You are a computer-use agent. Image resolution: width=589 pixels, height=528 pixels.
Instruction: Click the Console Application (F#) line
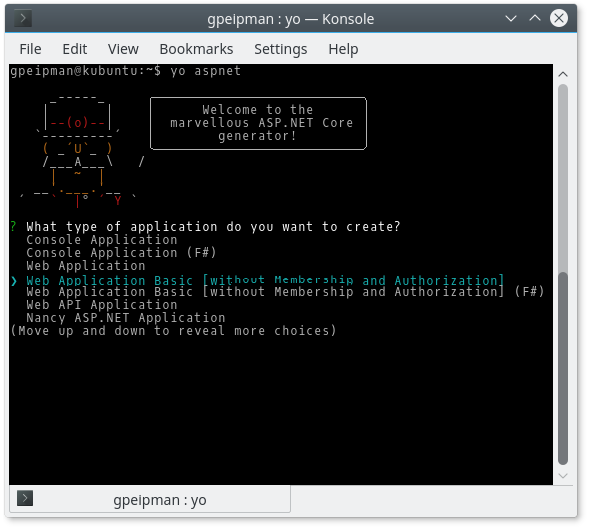(121, 253)
